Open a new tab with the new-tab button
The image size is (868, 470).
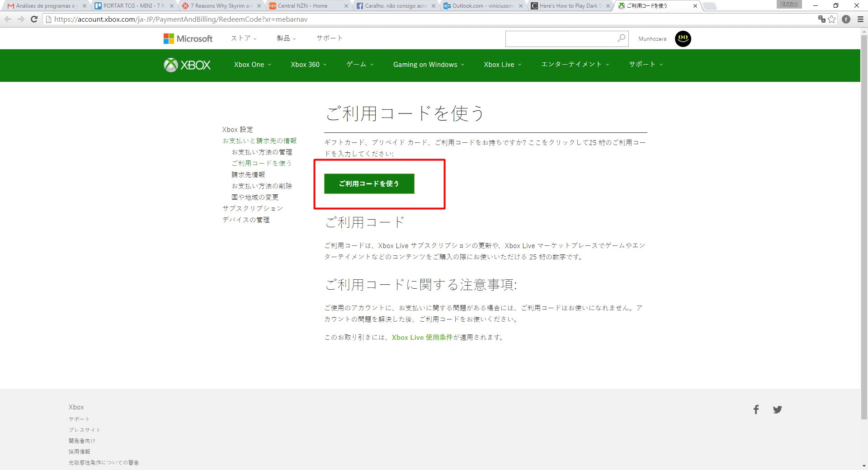point(710,6)
